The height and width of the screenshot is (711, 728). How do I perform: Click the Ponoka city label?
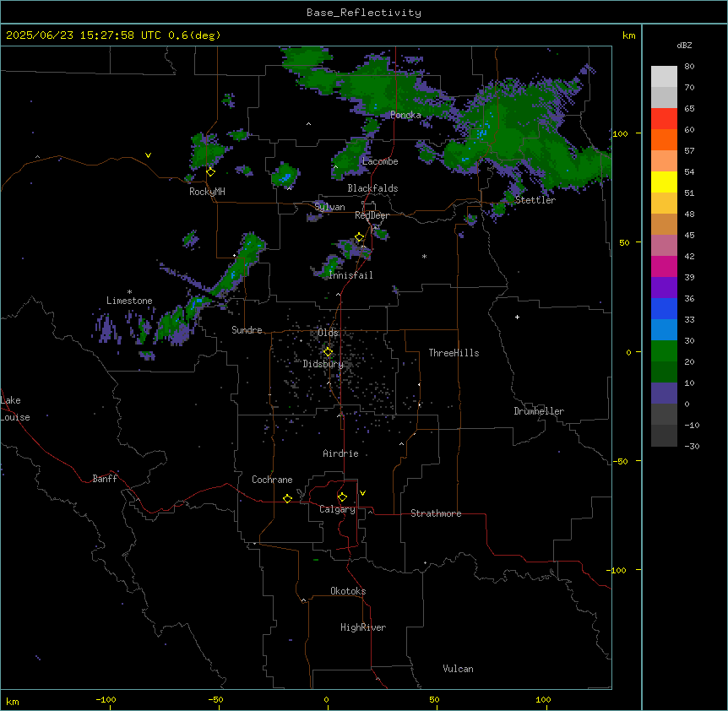(405, 115)
